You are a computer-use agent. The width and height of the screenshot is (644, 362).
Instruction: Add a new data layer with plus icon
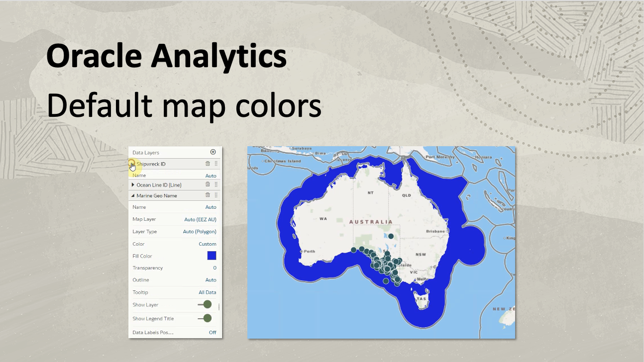click(x=213, y=152)
